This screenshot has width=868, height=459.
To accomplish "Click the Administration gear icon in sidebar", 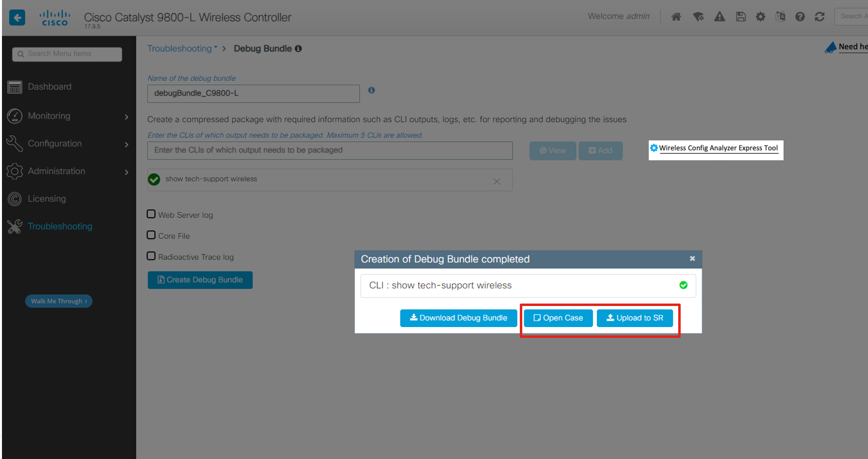I will pos(15,171).
